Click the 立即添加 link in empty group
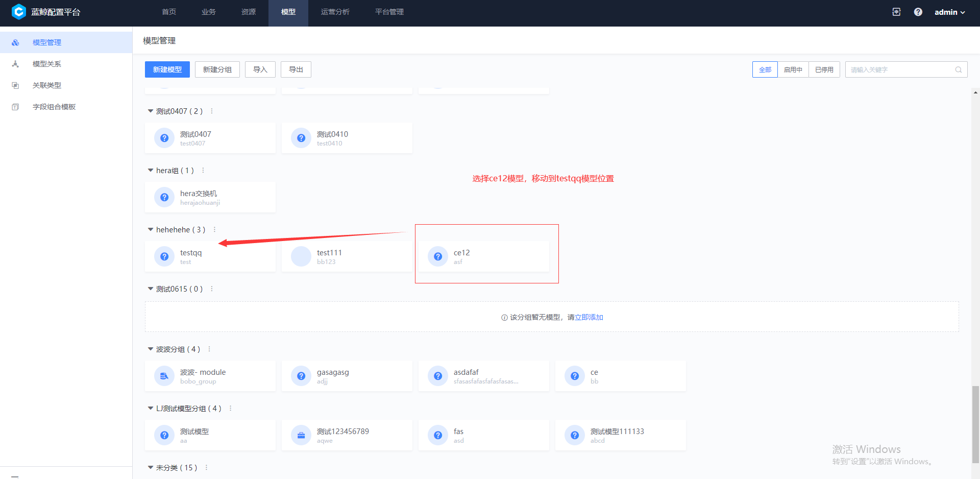This screenshot has height=479, width=980. click(589, 317)
